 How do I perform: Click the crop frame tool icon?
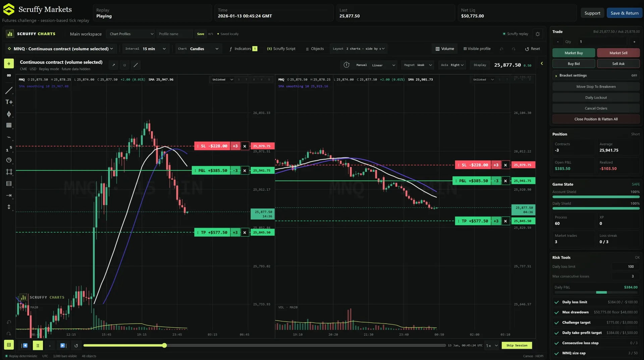(9, 172)
